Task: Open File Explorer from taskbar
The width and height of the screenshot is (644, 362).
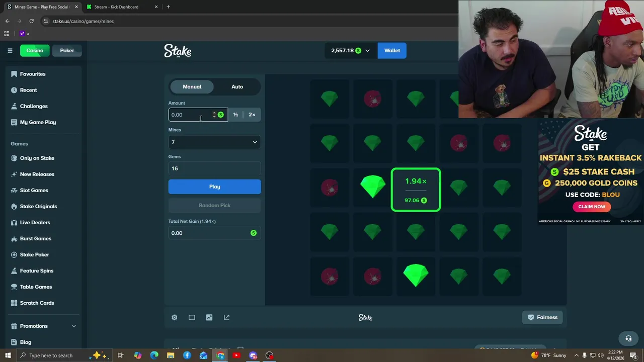Action: tap(171, 355)
